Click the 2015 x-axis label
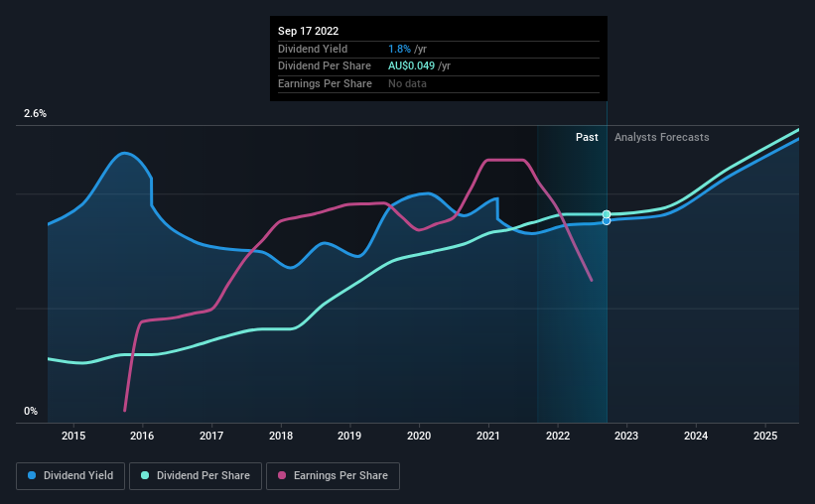This screenshot has height=504, width=815. tap(73, 436)
